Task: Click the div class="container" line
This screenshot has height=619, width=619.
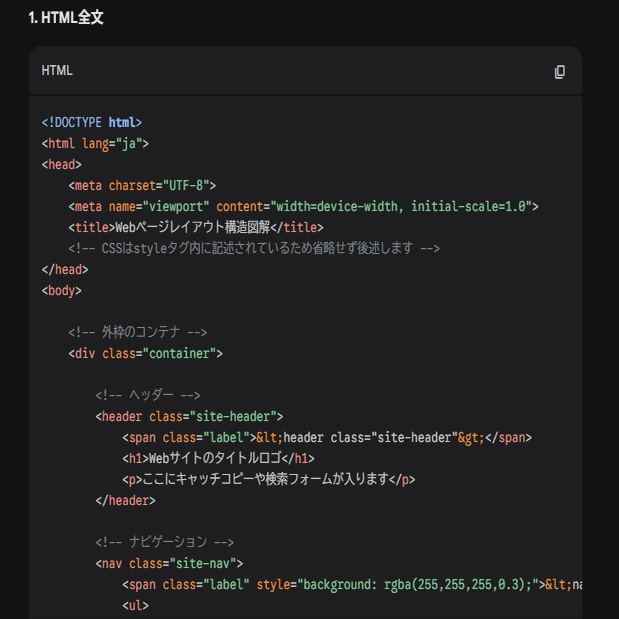Action: tap(145, 353)
